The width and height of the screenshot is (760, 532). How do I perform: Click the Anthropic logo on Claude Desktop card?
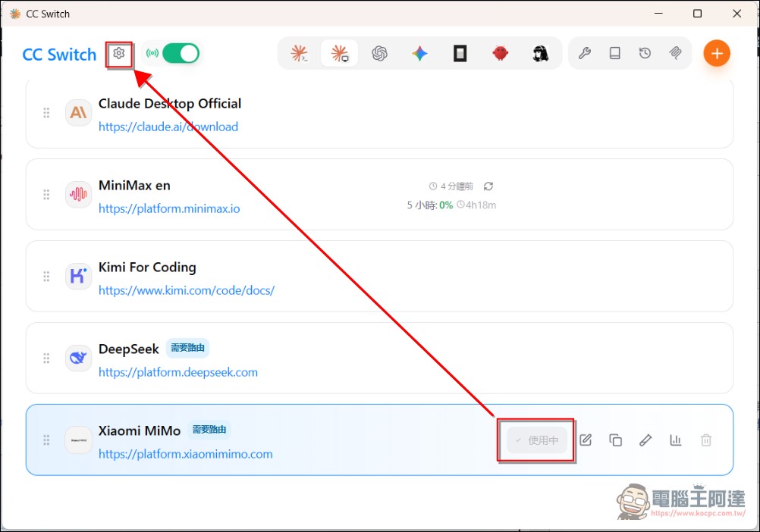click(x=79, y=113)
